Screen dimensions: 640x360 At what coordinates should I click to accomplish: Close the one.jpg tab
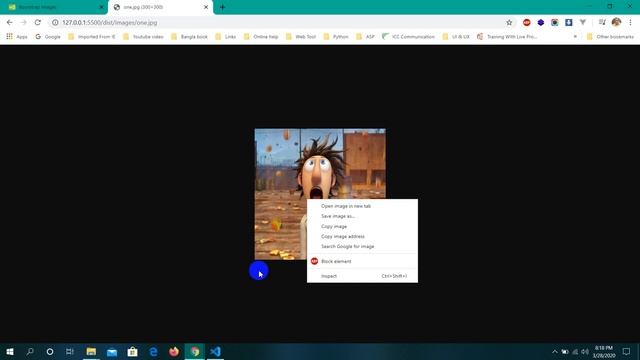coord(206,7)
